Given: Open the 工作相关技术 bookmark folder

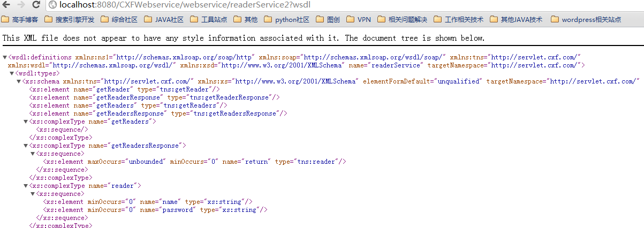Looking at the screenshot, I should [x=458, y=20].
